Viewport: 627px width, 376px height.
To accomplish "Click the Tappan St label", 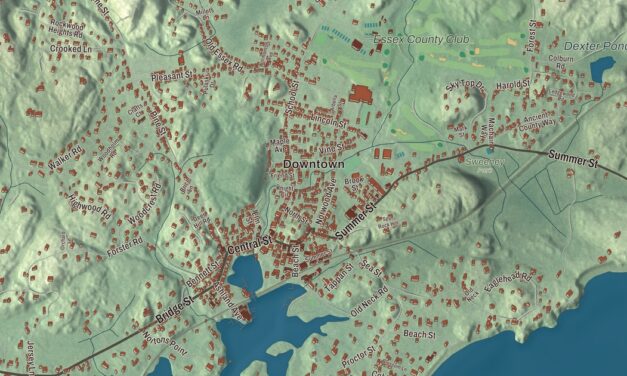I will click(x=339, y=277).
